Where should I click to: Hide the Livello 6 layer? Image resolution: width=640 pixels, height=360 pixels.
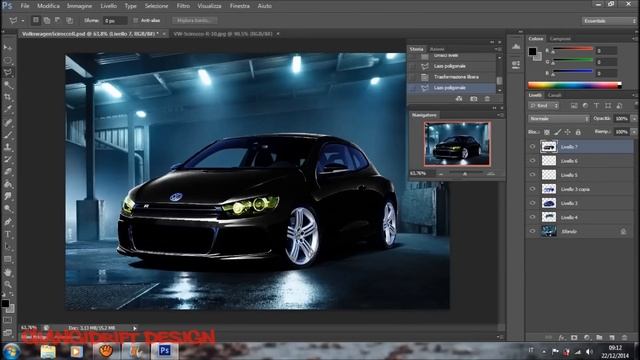tap(532, 161)
